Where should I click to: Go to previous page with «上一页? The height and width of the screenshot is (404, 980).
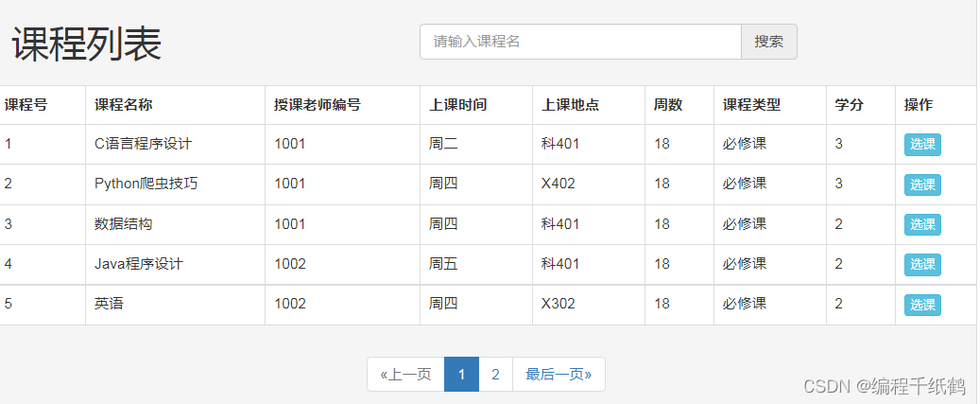[x=405, y=374]
